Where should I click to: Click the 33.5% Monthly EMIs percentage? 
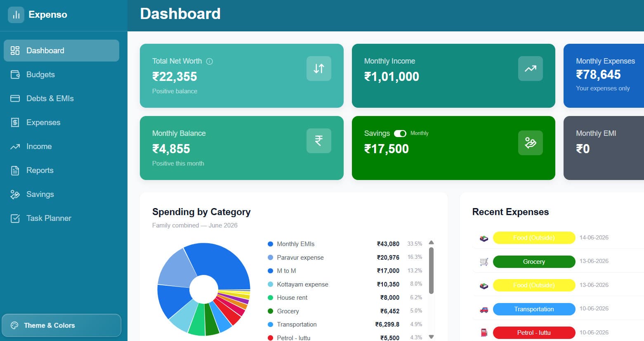(x=415, y=244)
